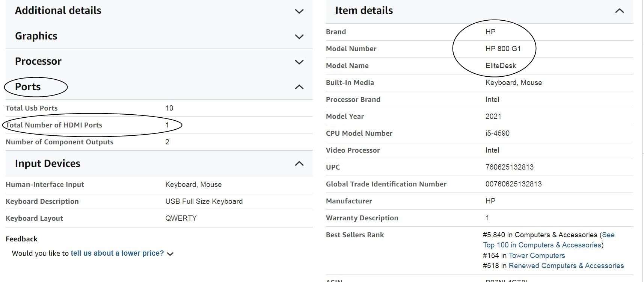Collapse the Input Devices section chevron
This screenshot has height=282, width=644.
(x=299, y=164)
